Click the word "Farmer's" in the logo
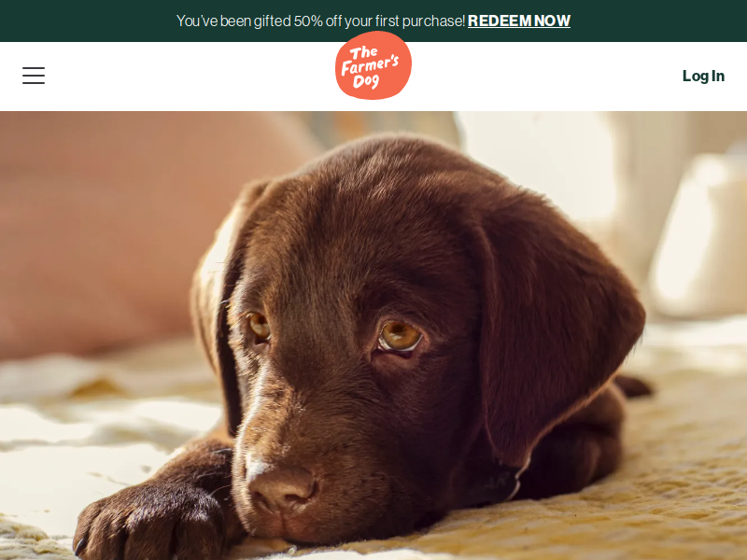 [370, 65]
